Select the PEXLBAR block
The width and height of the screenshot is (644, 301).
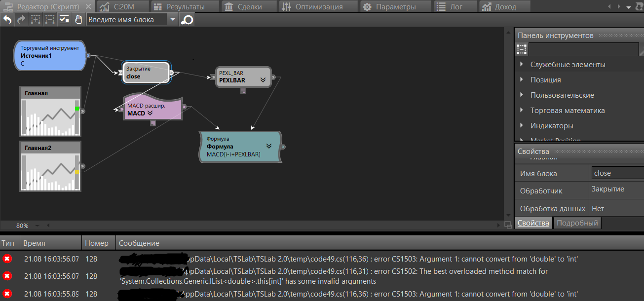pos(243,76)
